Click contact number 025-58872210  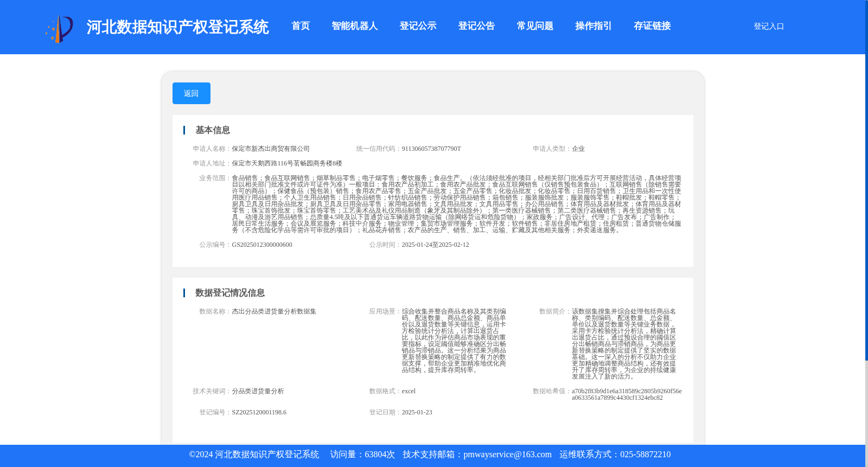click(x=645, y=455)
